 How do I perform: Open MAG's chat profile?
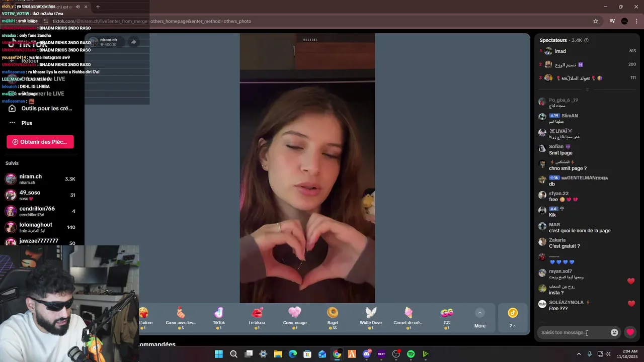554,225
